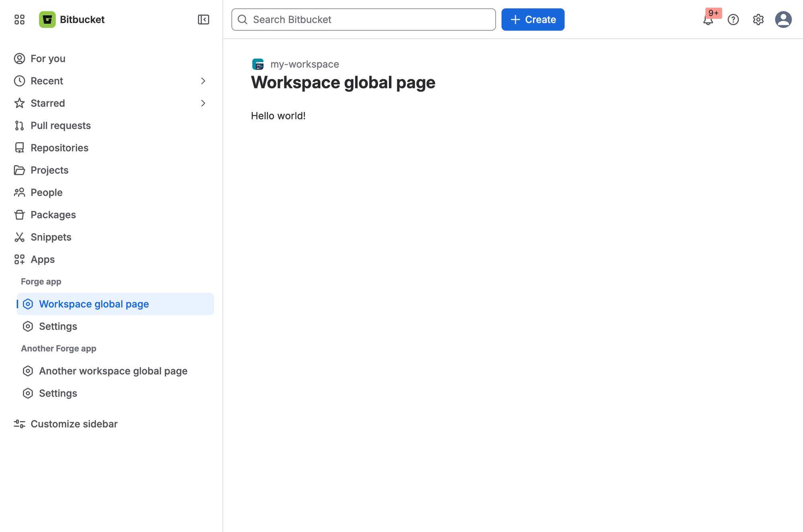Expand the Starred chevron arrow
The width and height of the screenshot is (803, 532).
point(203,103)
